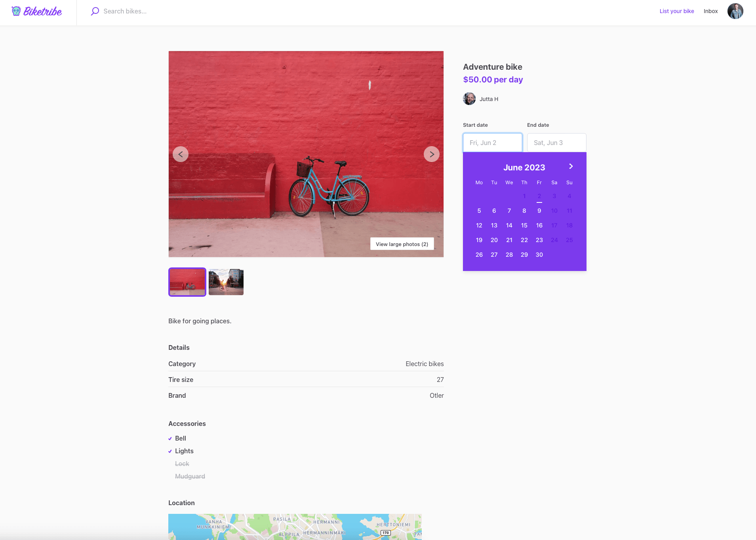Click the search magnifier icon
756x540 pixels.
(95, 11)
